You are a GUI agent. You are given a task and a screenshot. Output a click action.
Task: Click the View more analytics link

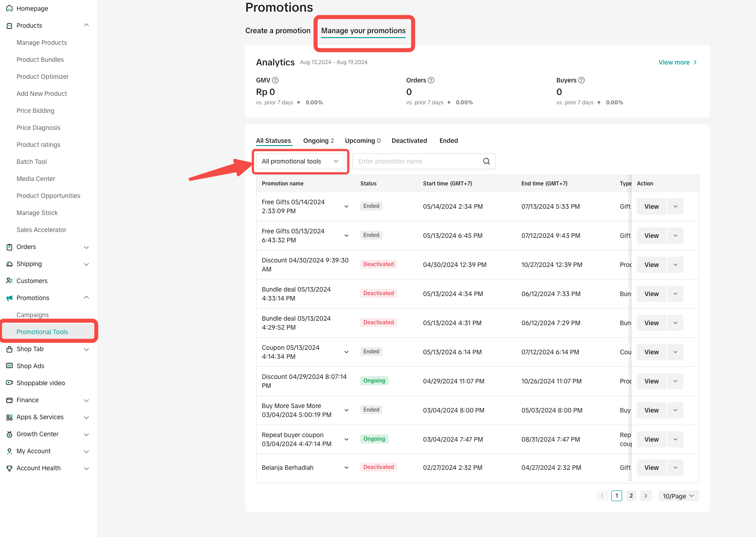(677, 62)
